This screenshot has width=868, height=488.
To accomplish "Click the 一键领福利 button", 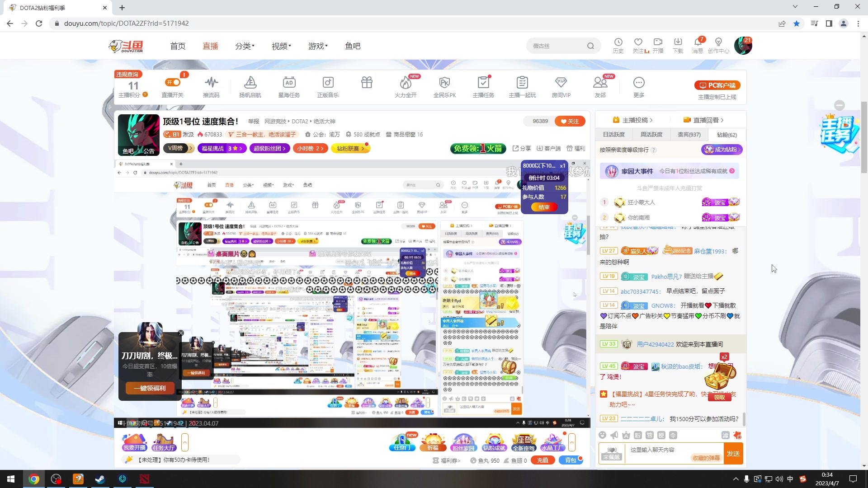I will 150,388.
